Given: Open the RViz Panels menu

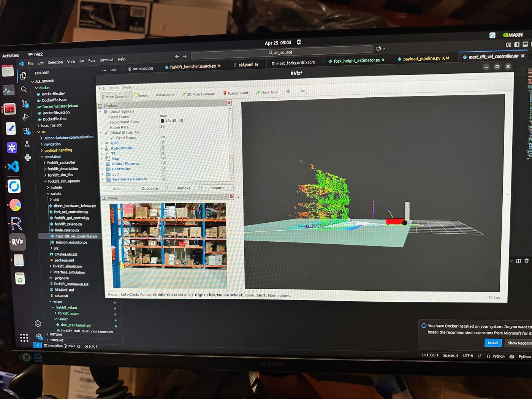Looking at the screenshot, I should tap(114, 88).
